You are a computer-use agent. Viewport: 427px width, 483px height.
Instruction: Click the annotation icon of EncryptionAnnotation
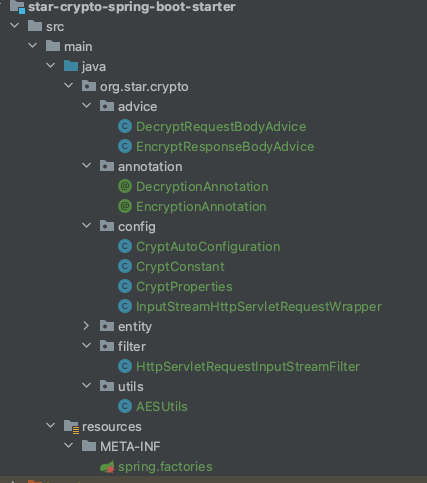(x=125, y=206)
